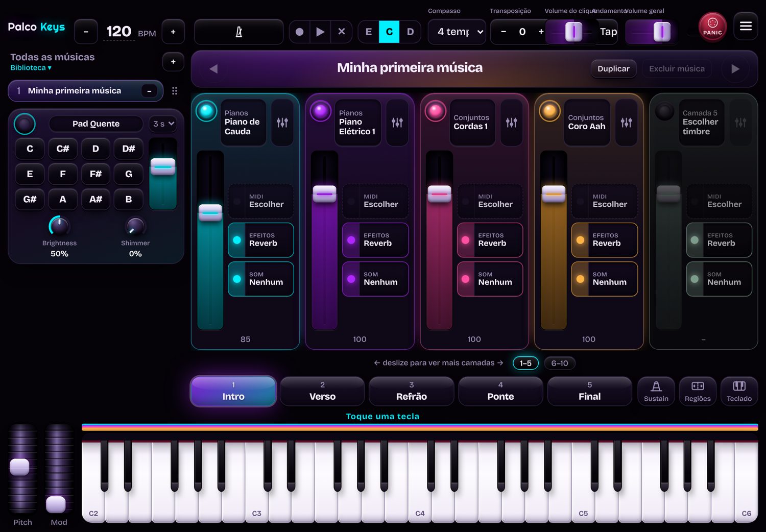The image size is (766, 532).
Task: Expand the Biblioteca library dropdown
Action: [x=31, y=67]
